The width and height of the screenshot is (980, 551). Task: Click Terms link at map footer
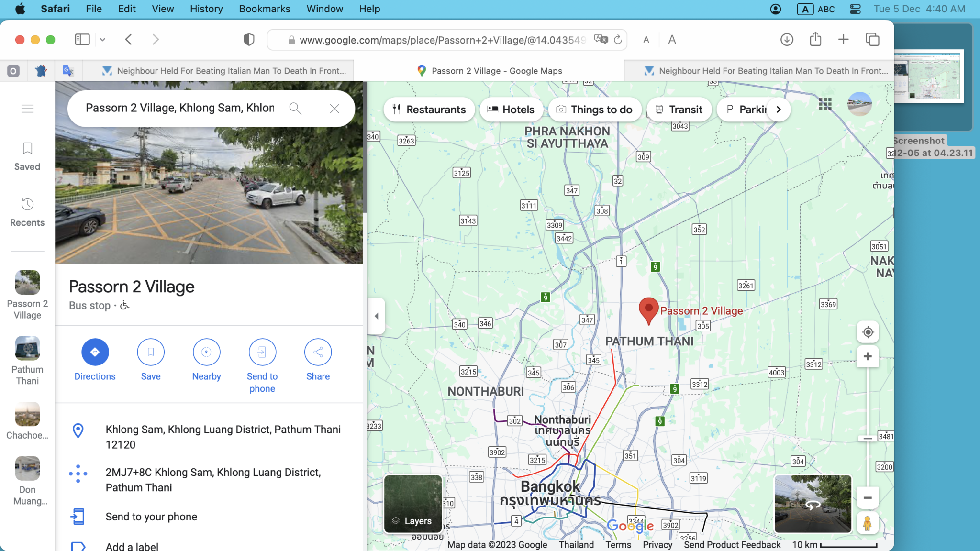pyautogui.click(x=618, y=545)
